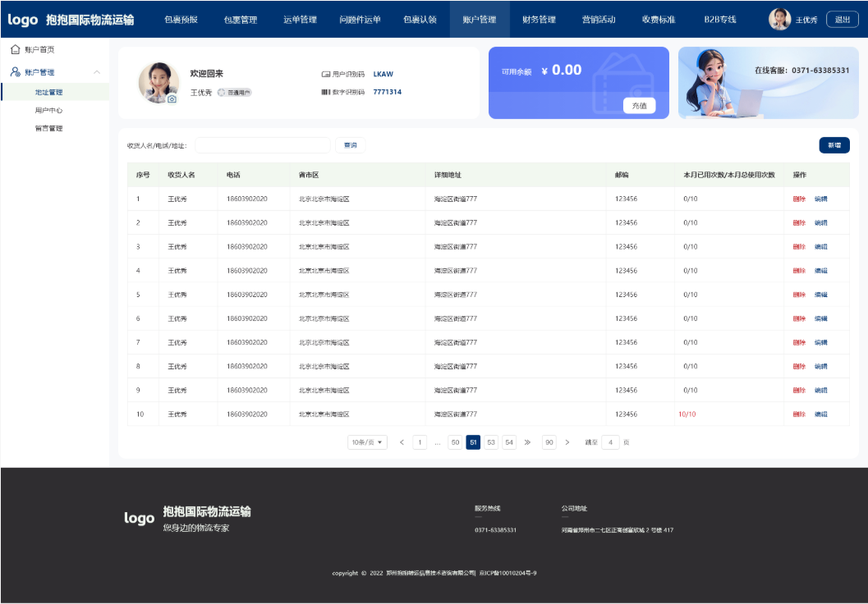
Task: Click the user avatar in top bar
Action: click(x=779, y=19)
